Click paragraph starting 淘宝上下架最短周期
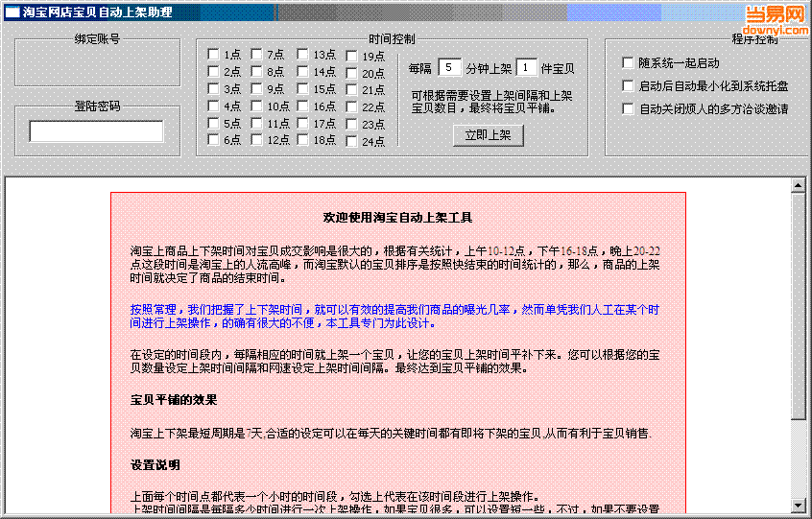Viewport: 812px width, 519px height. [391, 433]
